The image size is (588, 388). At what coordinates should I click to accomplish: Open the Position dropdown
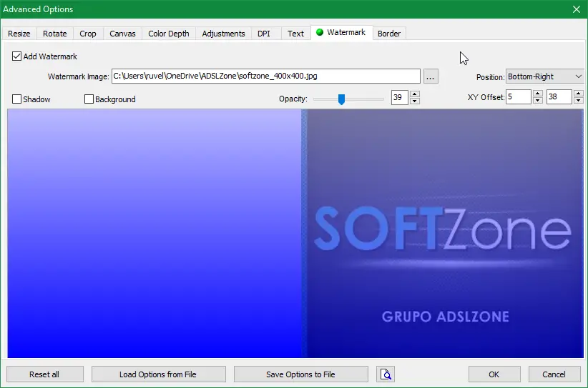(x=544, y=76)
